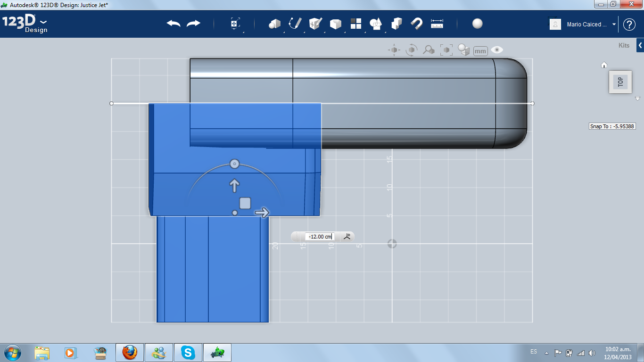Redo the last undone action
This screenshot has height=362, width=644.
point(193,24)
